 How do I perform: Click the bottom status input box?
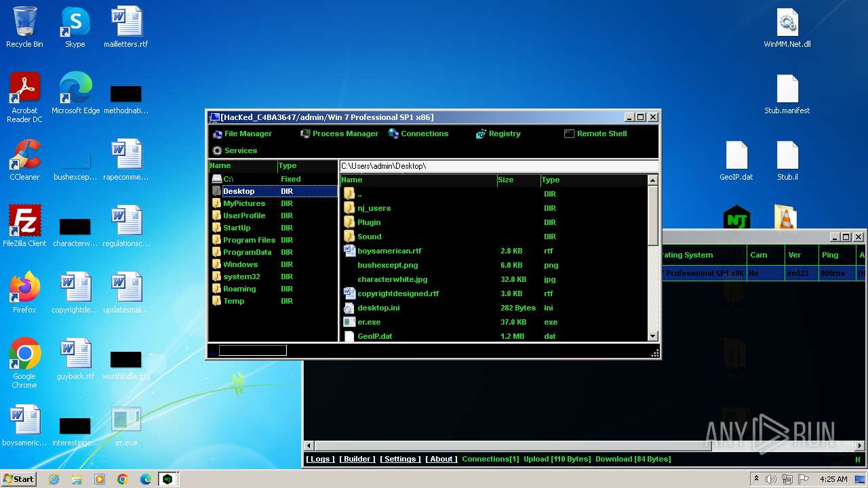pyautogui.click(x=252, y=350)
